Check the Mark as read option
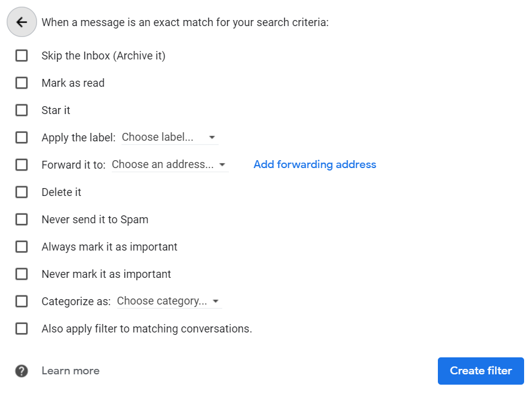The image size is (532, 398). [22, 83]
